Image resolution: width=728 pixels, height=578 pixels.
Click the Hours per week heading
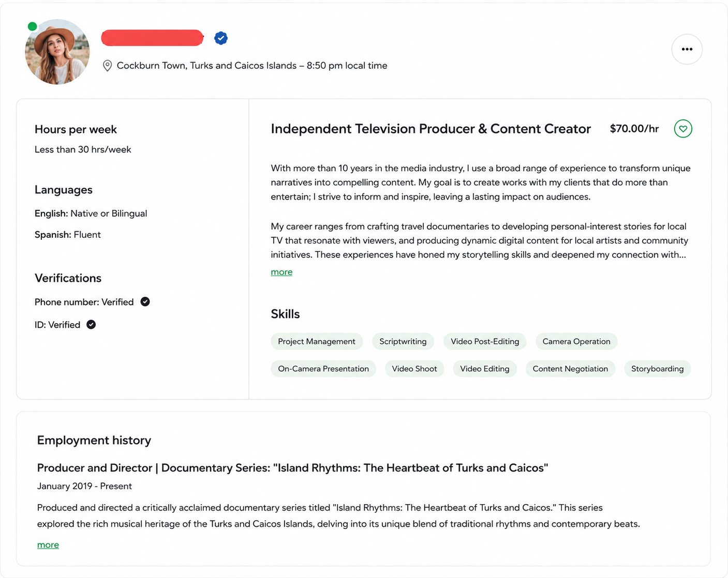click(x=76, y=129)
